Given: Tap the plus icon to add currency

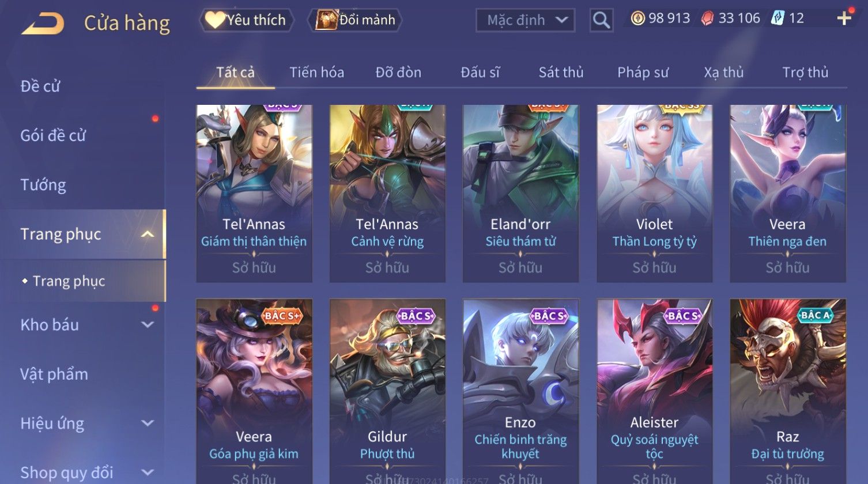Looking at the screenshot, I should pos(844,19).
